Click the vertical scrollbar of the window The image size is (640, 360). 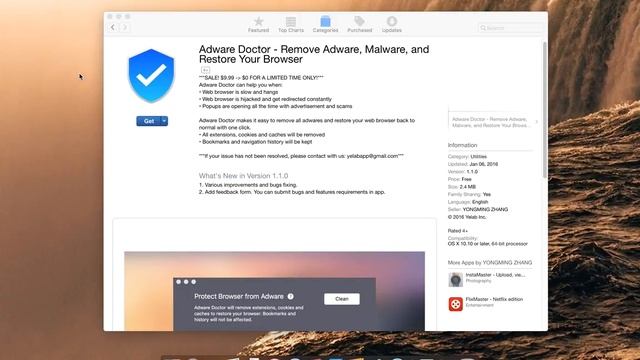click(x=544, y=109)
